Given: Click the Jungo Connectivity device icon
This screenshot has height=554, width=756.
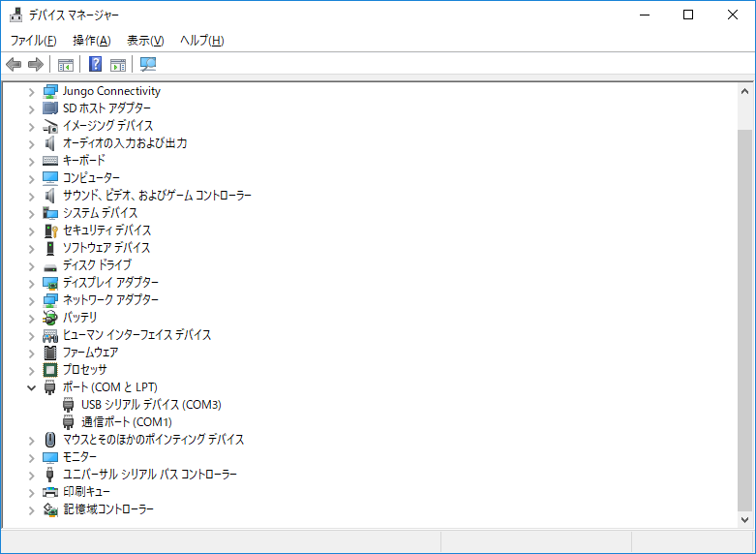Looking at the screenshot, I should click(50, 91).
